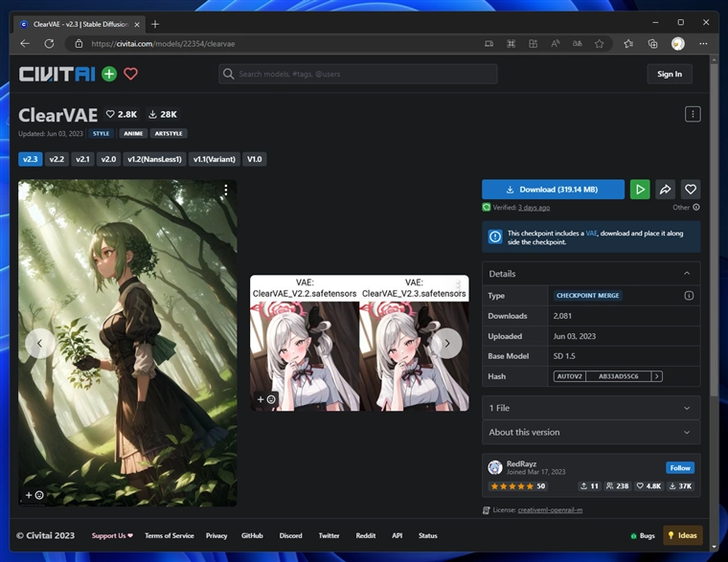Go to next image in carousel
The height and width of the screenshot is (562, 728).
coord(447,344)
